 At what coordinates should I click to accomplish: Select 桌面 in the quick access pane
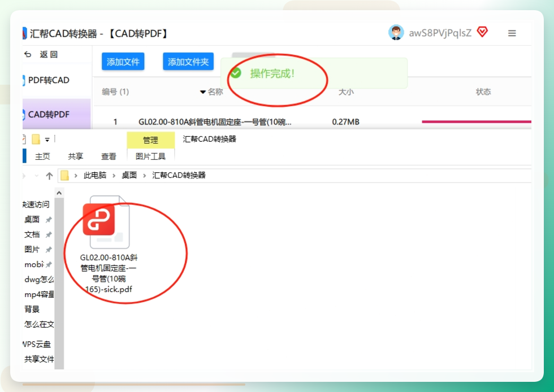[x=32, y=219]
